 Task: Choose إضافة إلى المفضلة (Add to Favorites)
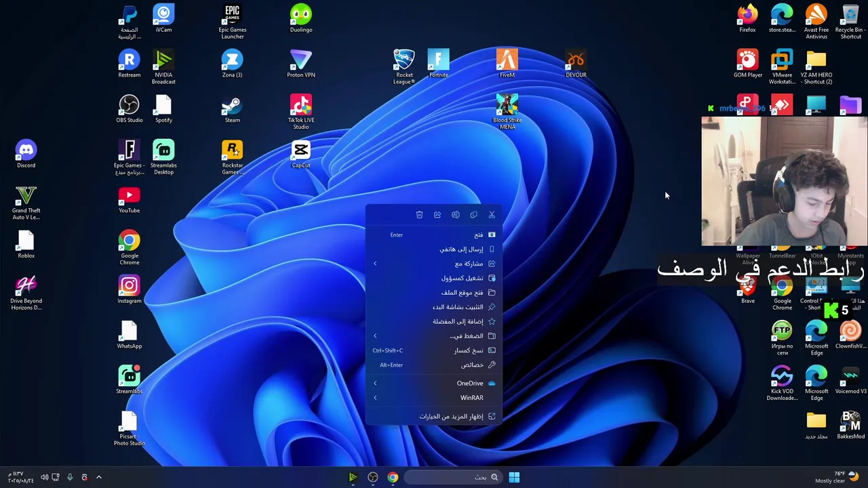[x=434, y=321]
